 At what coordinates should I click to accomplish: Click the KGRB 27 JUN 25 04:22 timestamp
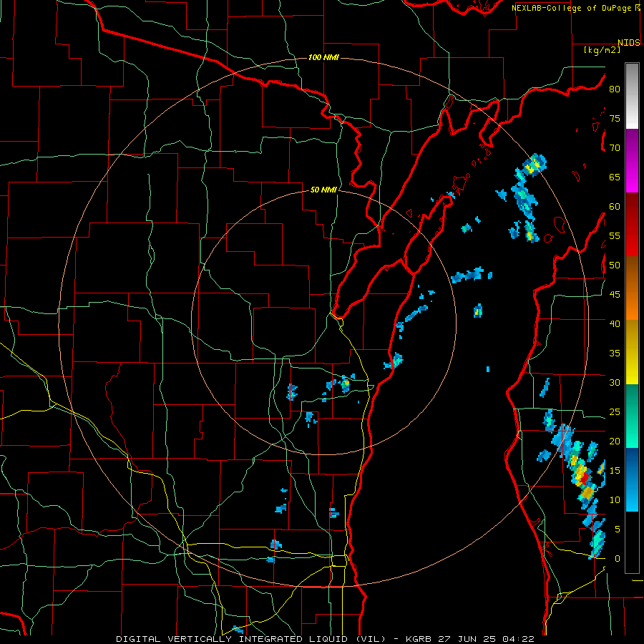click(470, 639)
